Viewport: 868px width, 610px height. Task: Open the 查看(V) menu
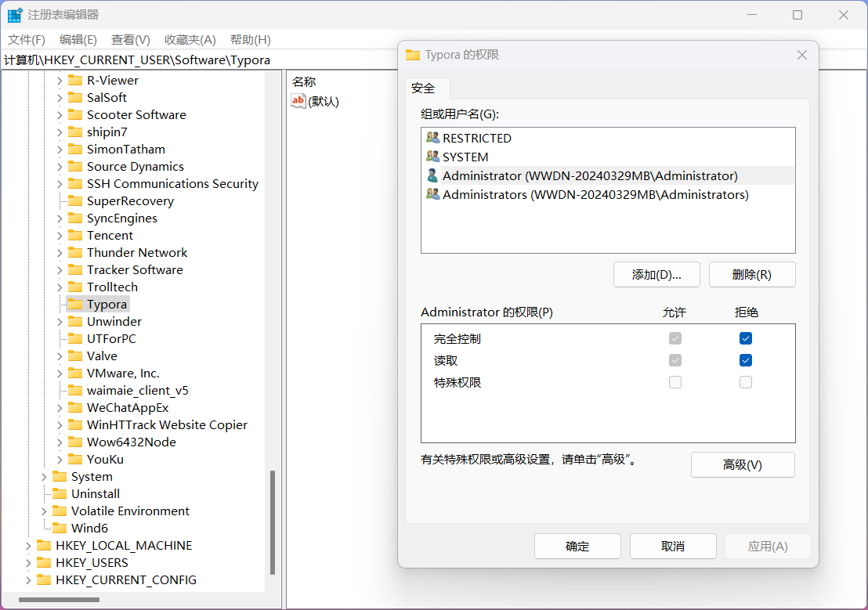coord(130,40)
